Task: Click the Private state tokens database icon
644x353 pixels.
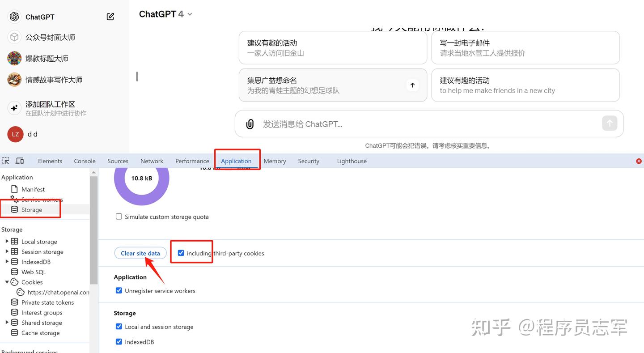Action: tap(14, 302)
